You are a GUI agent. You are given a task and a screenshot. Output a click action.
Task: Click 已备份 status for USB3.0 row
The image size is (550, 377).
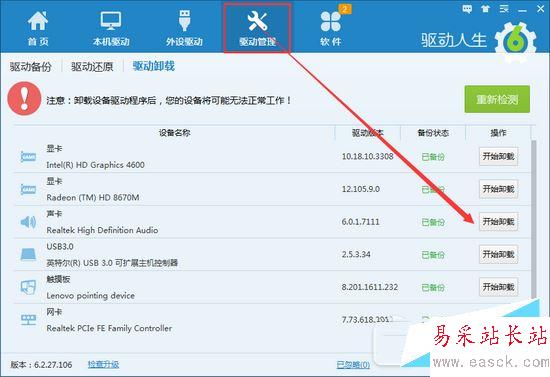433,255
